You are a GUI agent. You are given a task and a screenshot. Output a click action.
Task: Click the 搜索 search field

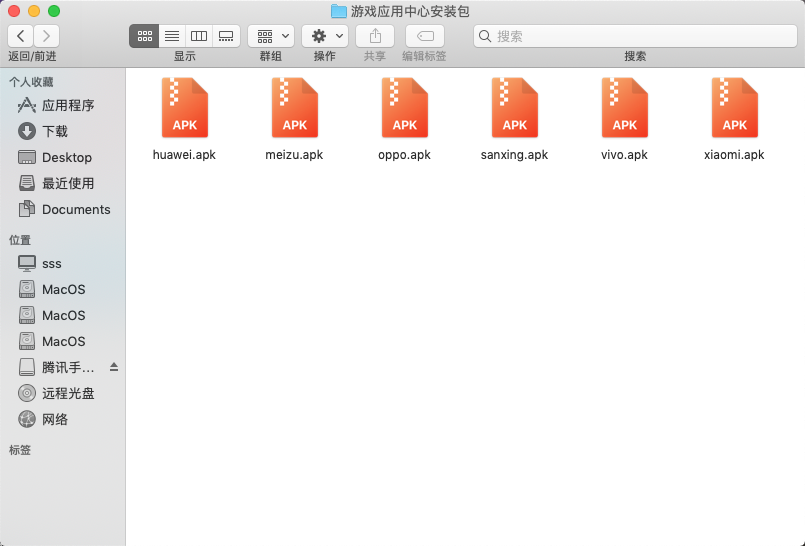click(635, 36)
